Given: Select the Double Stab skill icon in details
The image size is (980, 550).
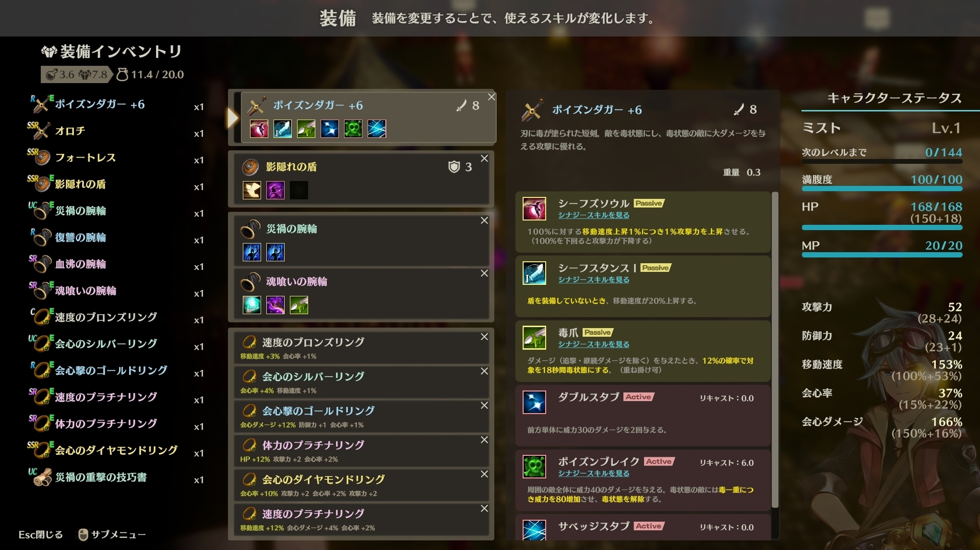Looking at the screenshot, I should (534, 402).
